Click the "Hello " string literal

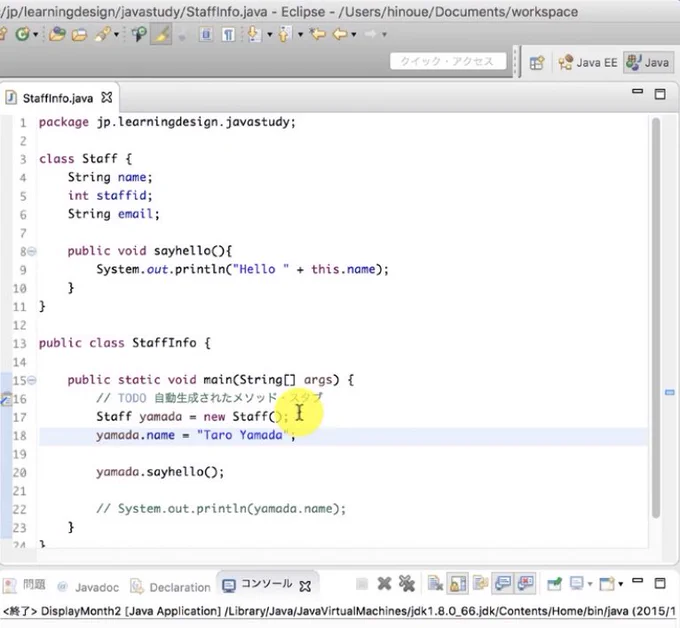coord(261,269)
